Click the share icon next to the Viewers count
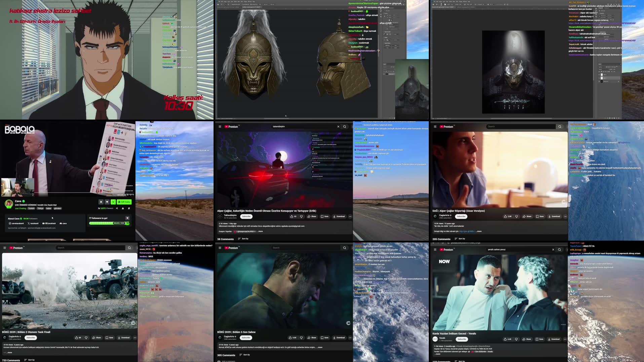Screen dimensions: 644x362 (117, 208)
